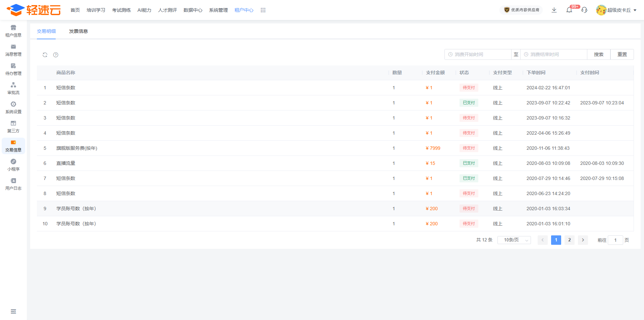Viewport: 644px width, 320px height.
Task: Go to next page with right chevron
Action: [583, 240]
